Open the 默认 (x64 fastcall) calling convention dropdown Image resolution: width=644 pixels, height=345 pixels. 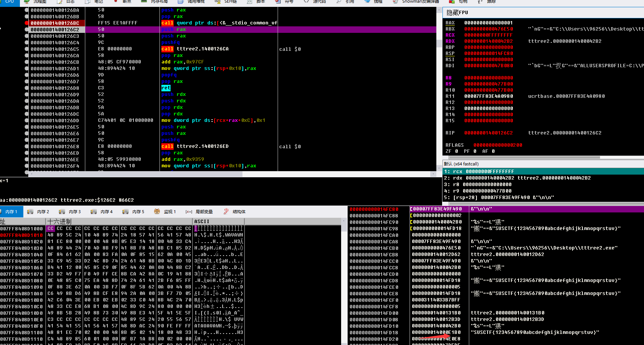coord(543,164)
